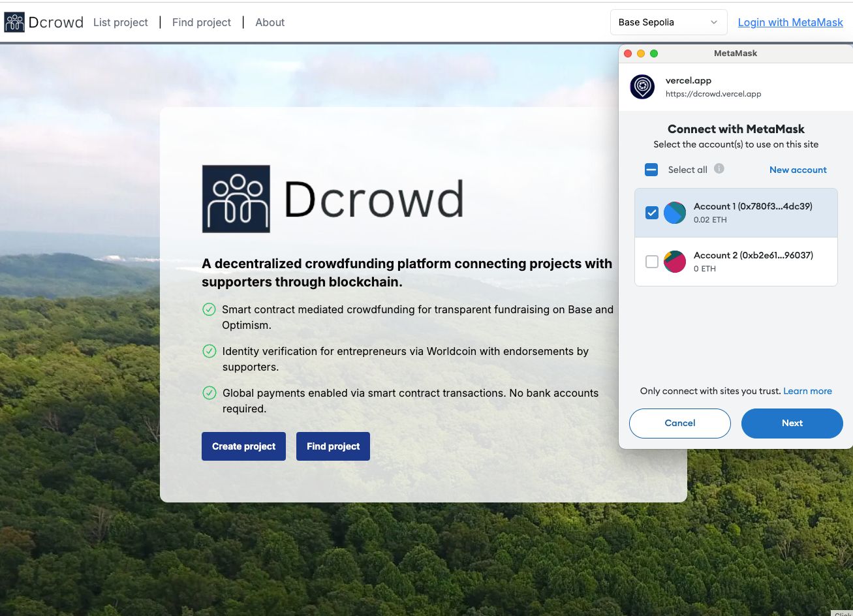Image resolution: width=853 pixels, height=616 pixels.
Task: Click the MetaMask window title bar text
Action: (x=736, y=54)
